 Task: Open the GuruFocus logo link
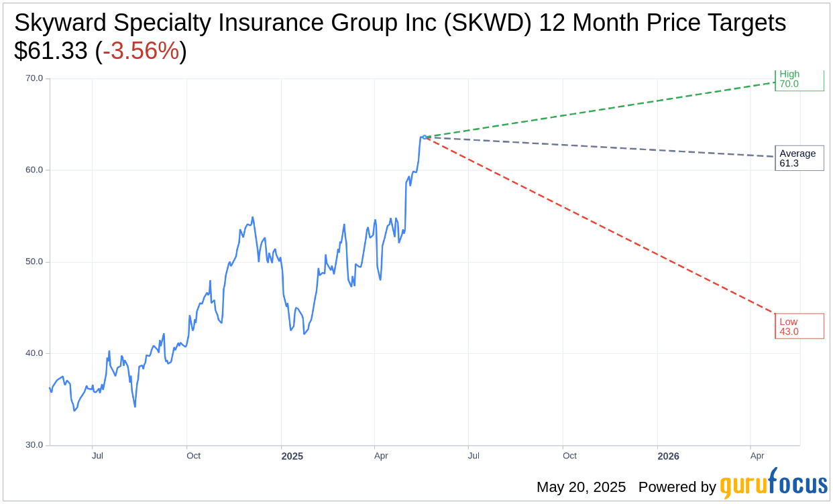(x=773, y=484)
